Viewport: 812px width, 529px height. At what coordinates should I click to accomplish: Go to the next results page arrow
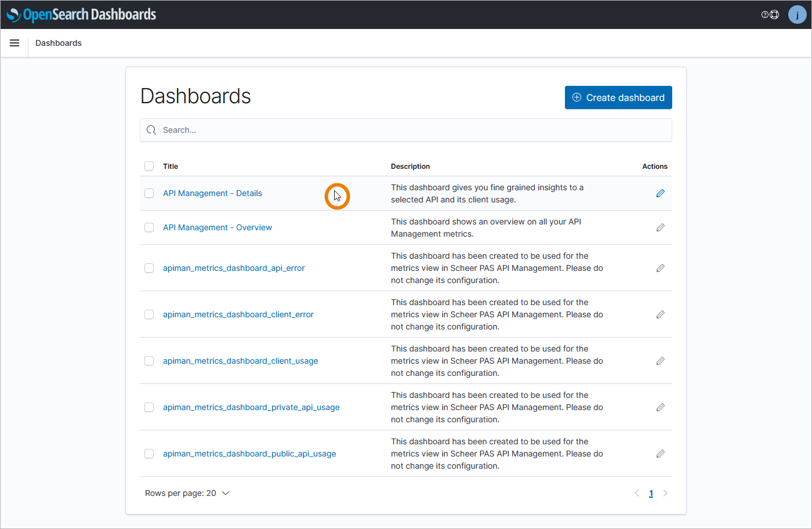[x=665, y=493]
